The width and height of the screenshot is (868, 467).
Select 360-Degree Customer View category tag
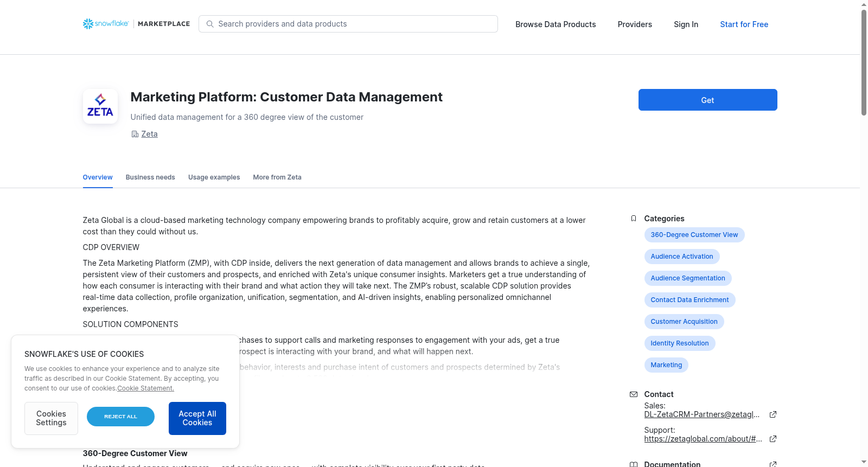(x=694, y=235)
